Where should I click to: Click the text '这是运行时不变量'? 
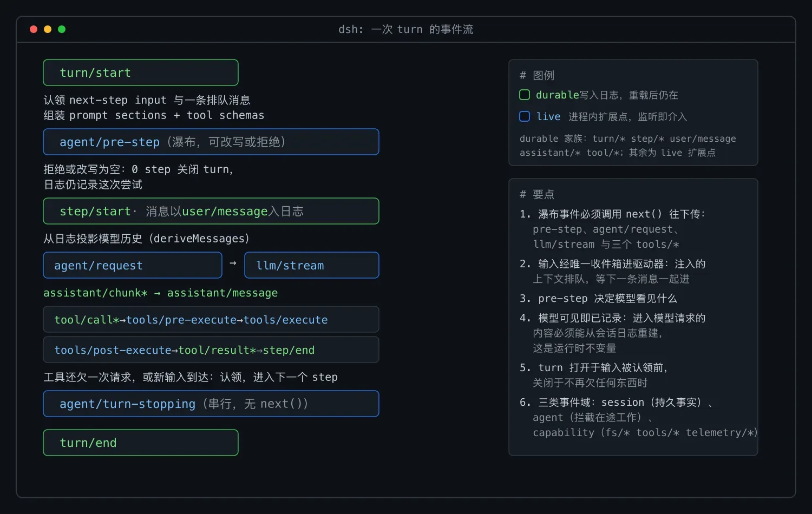[x=574, y=348]
